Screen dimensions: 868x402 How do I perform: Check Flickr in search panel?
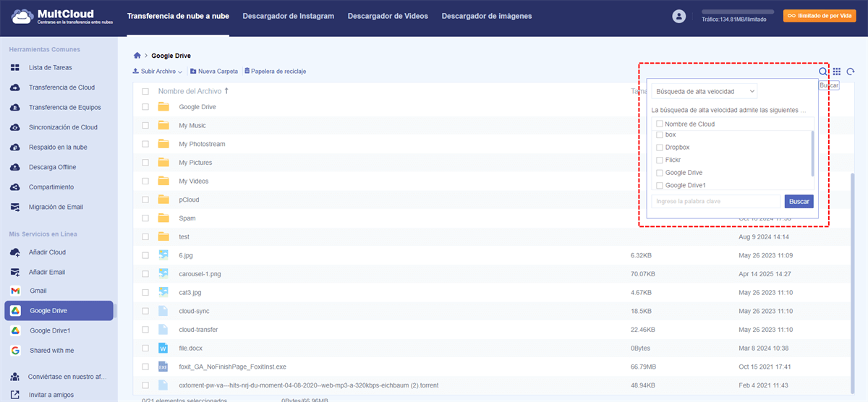(x=659, y=160)
